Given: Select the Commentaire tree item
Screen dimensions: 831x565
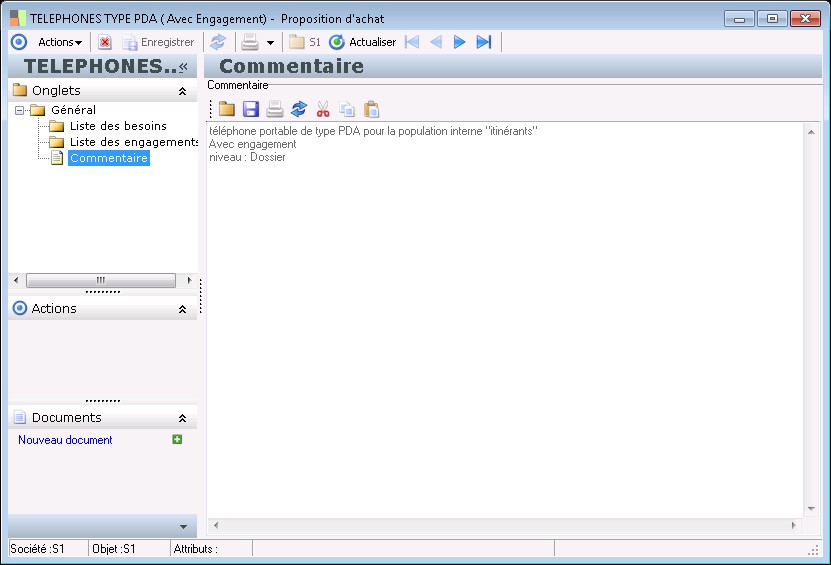Looking at the screenshot, I should pyautogui.click(x=109, y=158).
